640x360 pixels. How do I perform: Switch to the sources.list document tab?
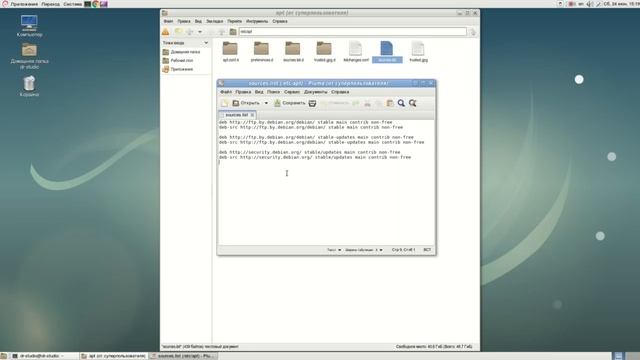coord(236,115)
